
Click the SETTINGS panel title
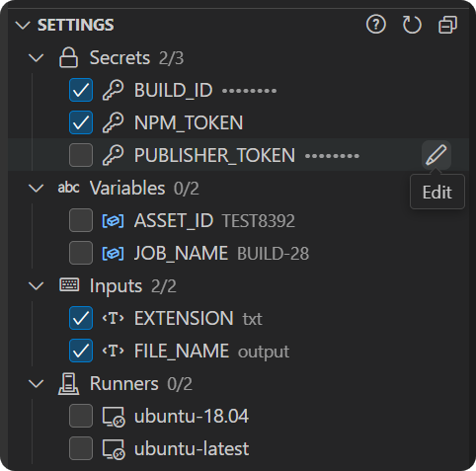pyautogui.click(x=76, y=25)
